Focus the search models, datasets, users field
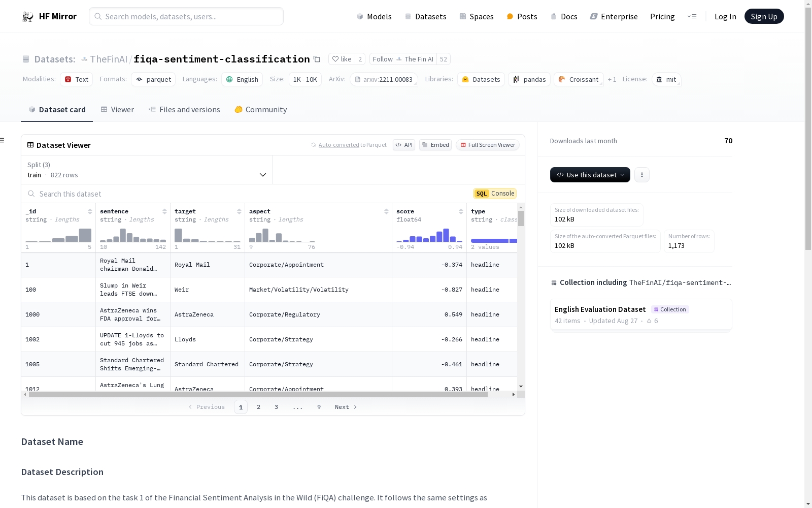The image size is (812, 508). (x=186, y=16)
